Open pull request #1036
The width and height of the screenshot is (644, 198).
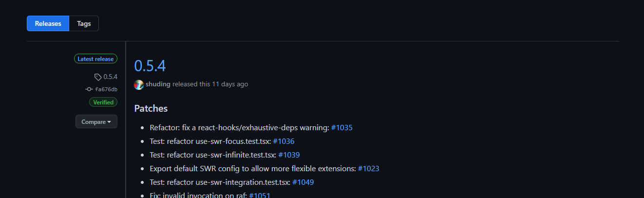(x=284, y=141)
